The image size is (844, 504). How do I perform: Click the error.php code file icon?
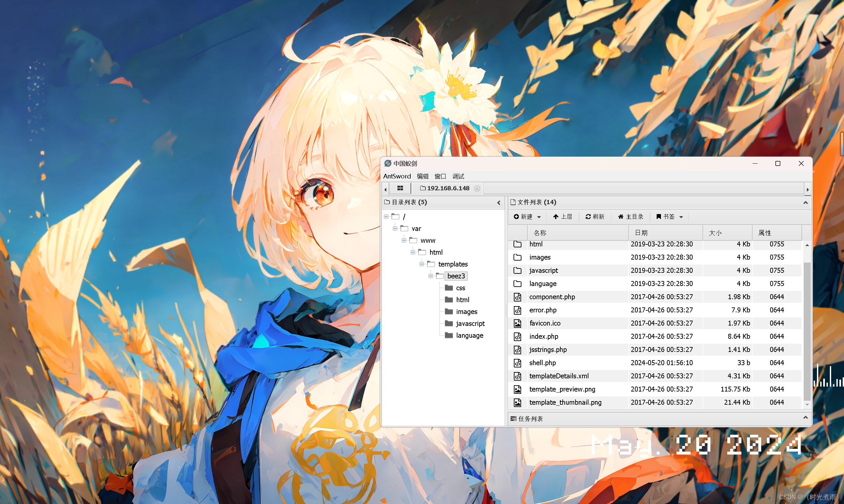pyautogui.click(x=517, y=310)
